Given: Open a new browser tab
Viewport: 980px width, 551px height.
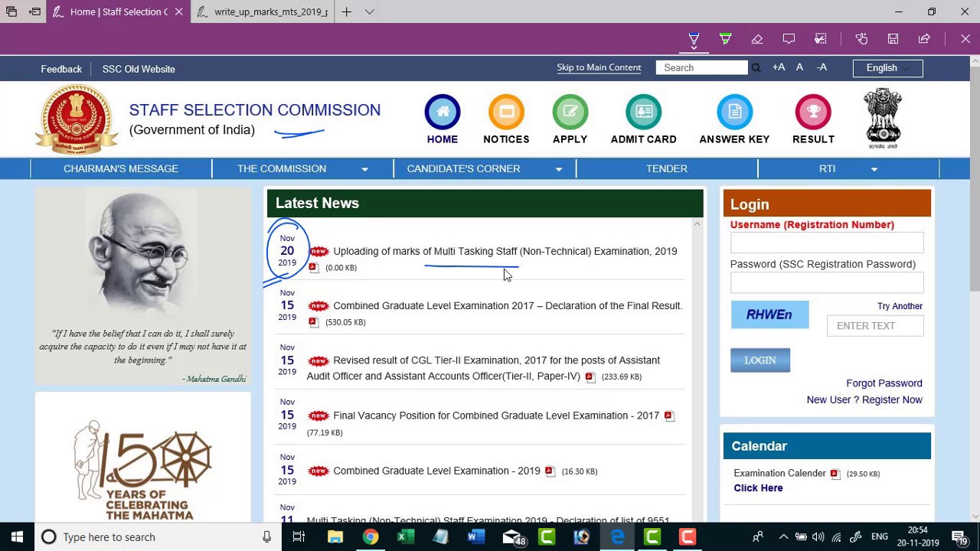Looking at the screenshot, I should tap(346, 11).
